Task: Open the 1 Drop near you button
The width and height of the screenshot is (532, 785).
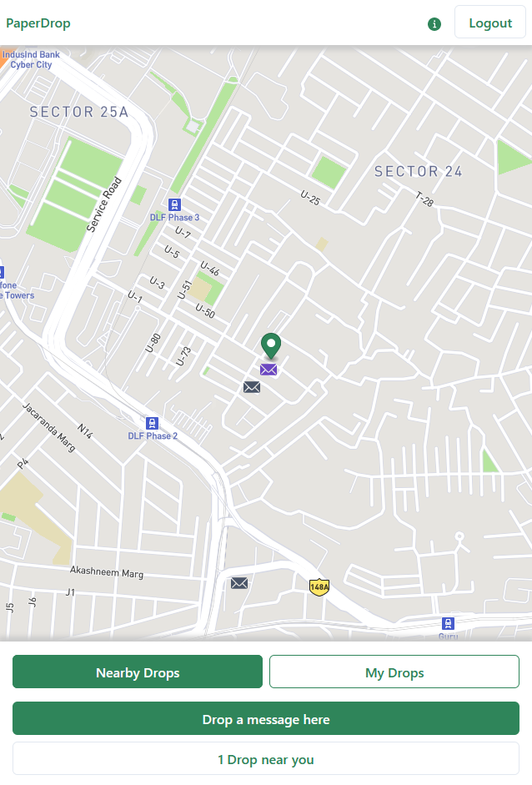Action: pos(266,758)
